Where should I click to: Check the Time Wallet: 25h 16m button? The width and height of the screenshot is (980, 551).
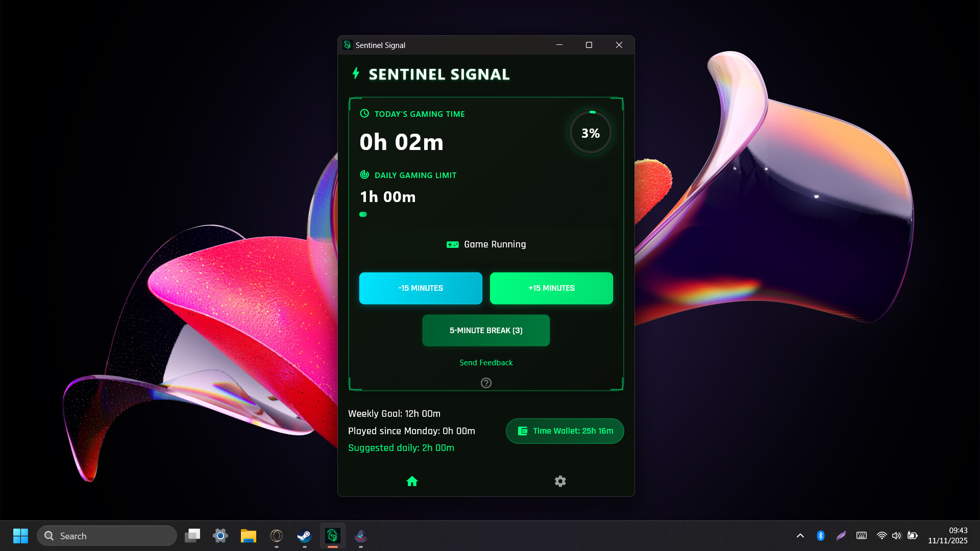pyautogui.click(x=565, y=431)
